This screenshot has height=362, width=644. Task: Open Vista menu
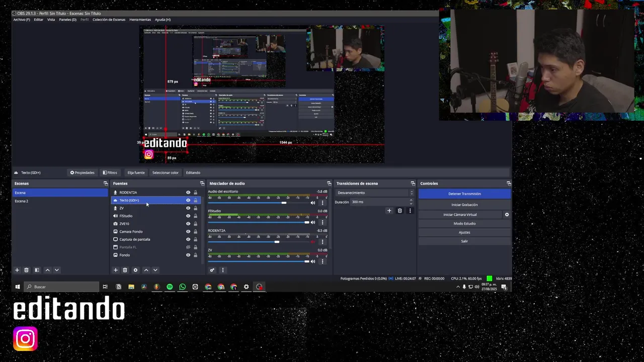pos(51,20)
